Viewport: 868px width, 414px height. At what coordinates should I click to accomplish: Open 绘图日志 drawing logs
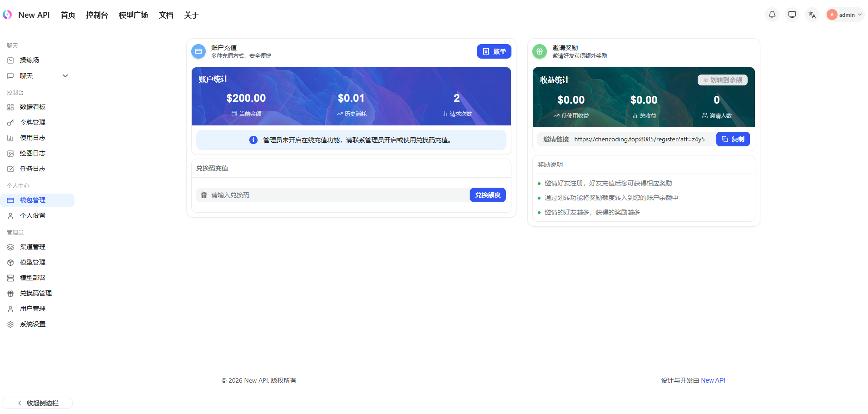(33, 153)
